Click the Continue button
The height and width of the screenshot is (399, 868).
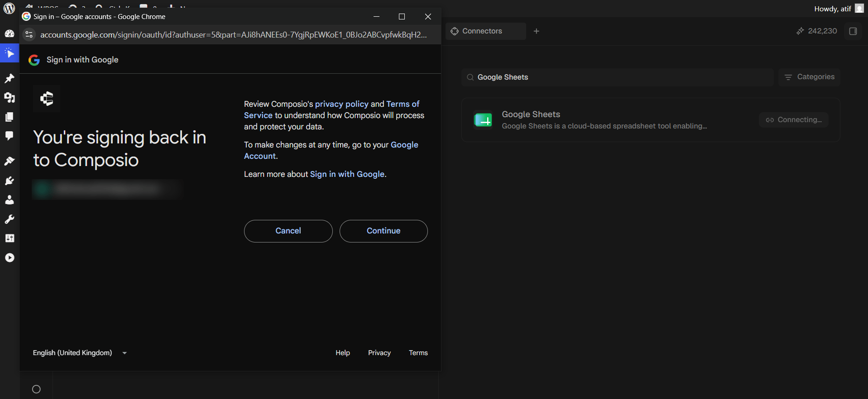click(x=384, y=231)
